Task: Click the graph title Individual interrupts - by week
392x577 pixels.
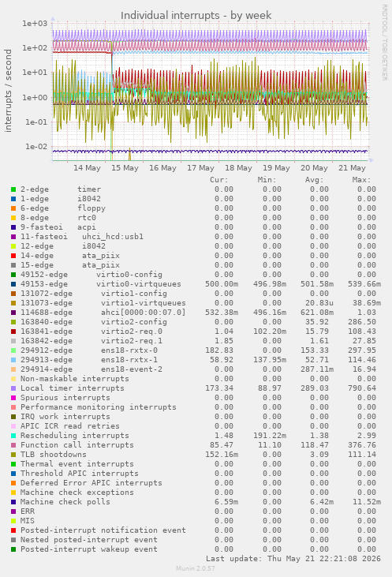Action: coord(196,16)
